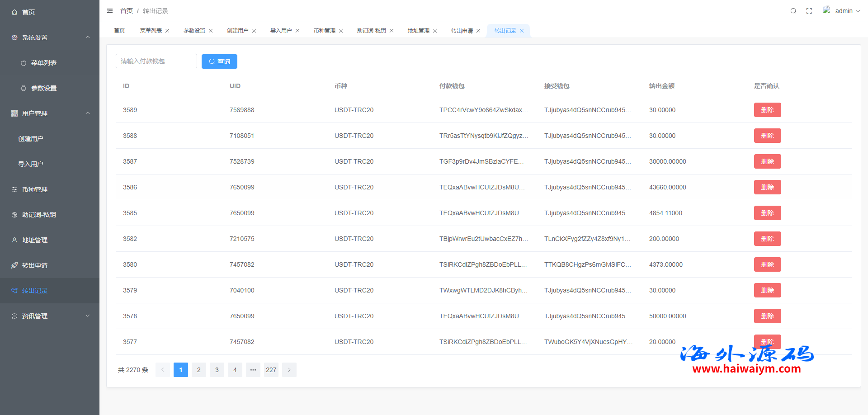The width and height of the screenshot is (868, 415).
Task: Delete record with ID 3589
Action: click(x=767, y=110)
